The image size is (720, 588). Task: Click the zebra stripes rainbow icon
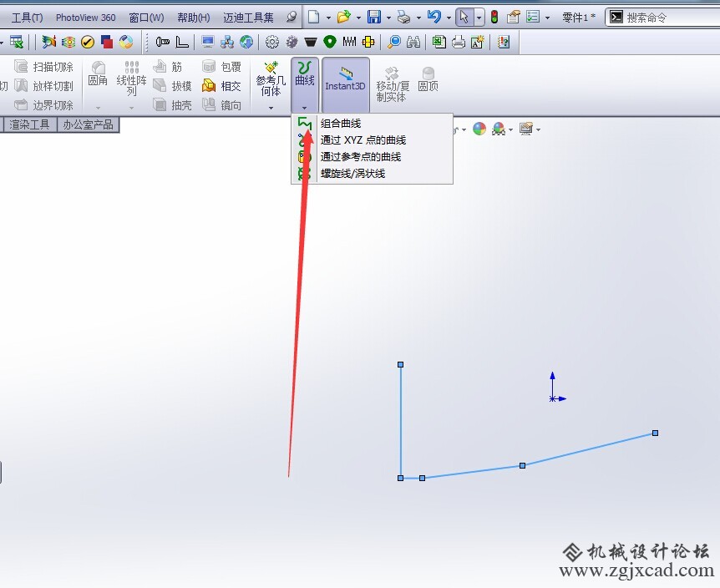68,43
